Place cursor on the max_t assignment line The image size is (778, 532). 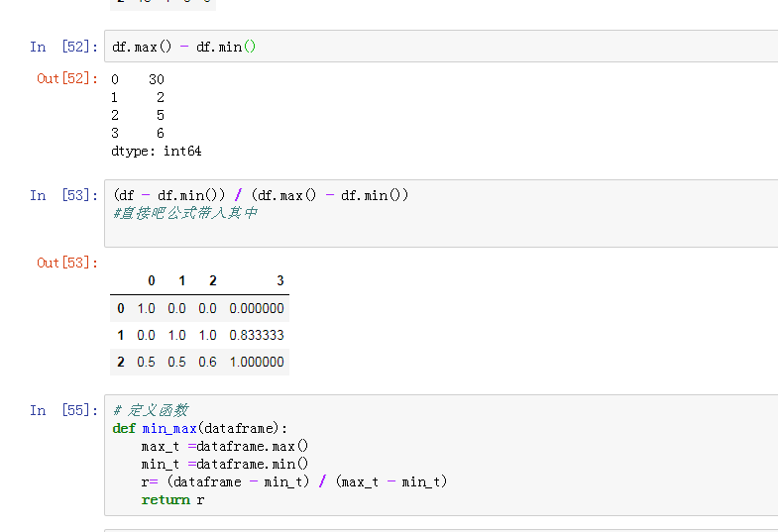(x=225, y=446)
